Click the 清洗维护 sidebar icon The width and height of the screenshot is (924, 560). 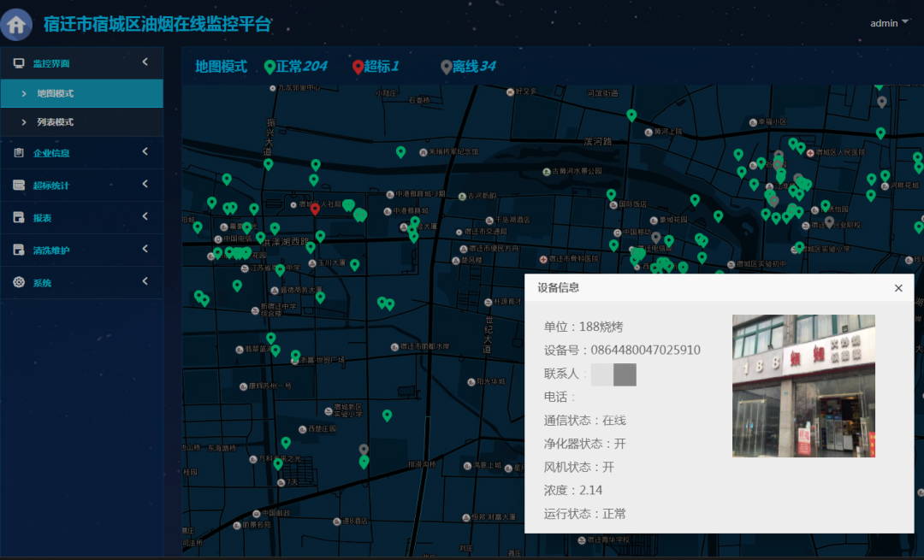[19, 251]
